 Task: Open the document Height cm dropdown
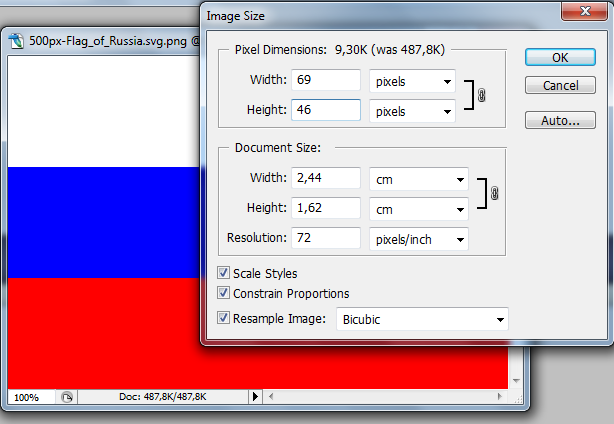click(x=419, y=209)
